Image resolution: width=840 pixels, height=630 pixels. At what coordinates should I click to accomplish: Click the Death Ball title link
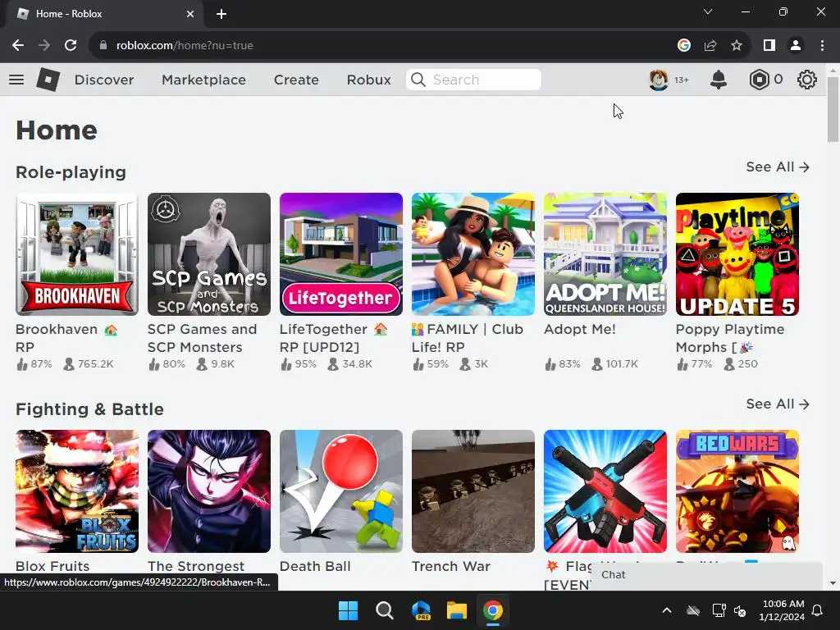pyautogui.click(x=315, y=566)
